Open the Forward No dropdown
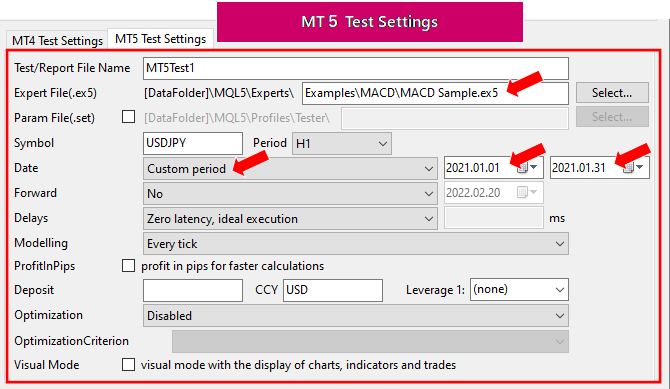The image size is (670, 389). pyautogui.click(x=290, y=194)
